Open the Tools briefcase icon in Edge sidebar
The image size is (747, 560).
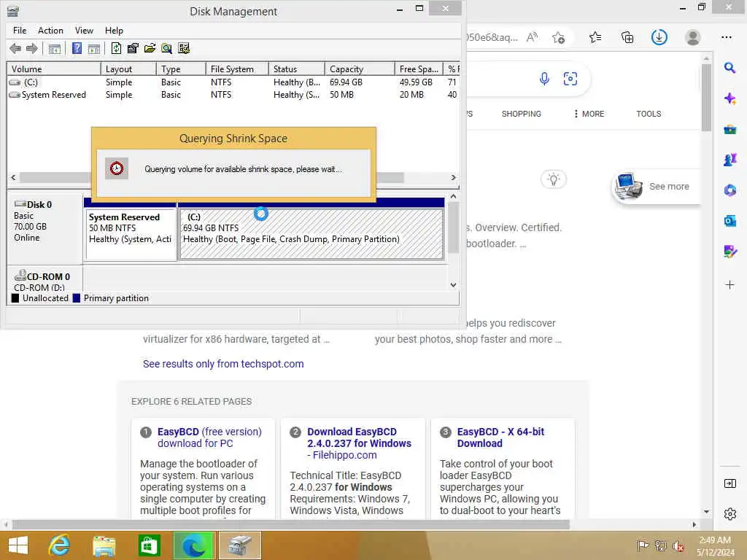(x=729, y=129)
